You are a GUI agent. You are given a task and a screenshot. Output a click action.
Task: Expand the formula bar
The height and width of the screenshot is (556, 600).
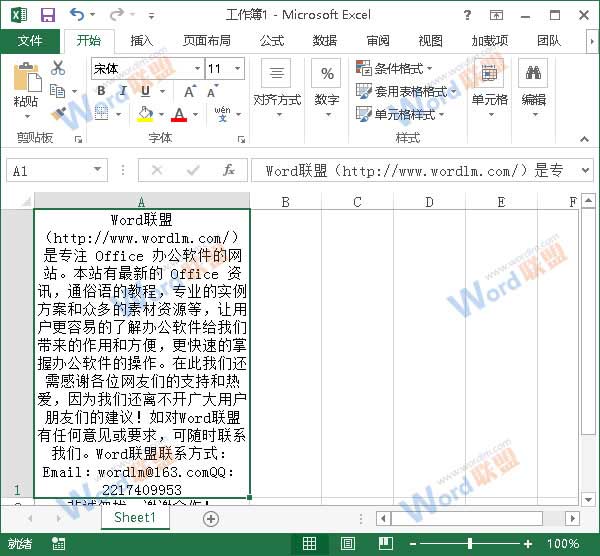pos(585,170)
